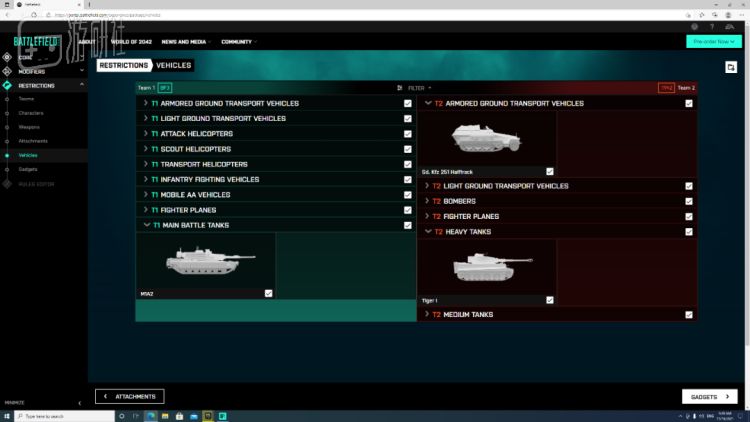Viewport: 750px width, 422px height.
Task: Uncheck the Tiger I checkbox
Action: (550, 300)
